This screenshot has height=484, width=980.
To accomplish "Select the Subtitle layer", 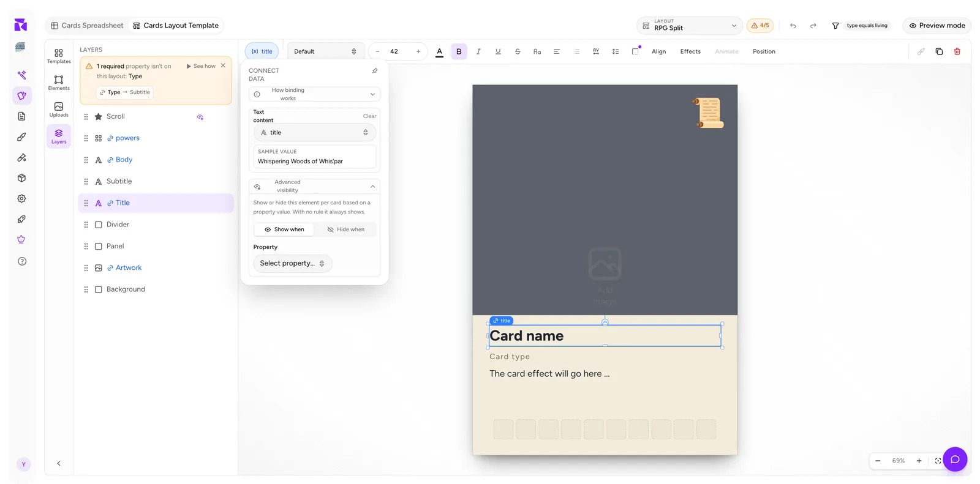I will tap(156, 181).
